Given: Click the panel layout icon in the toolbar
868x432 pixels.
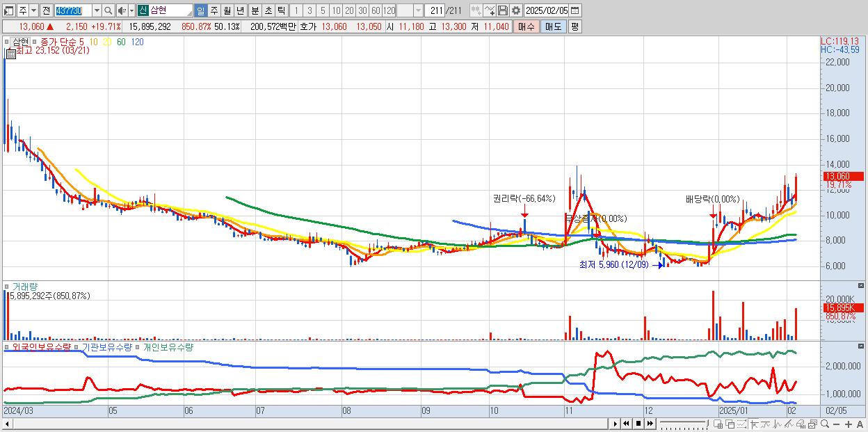Looking at the screenshot, I should [x=8, y=10].
